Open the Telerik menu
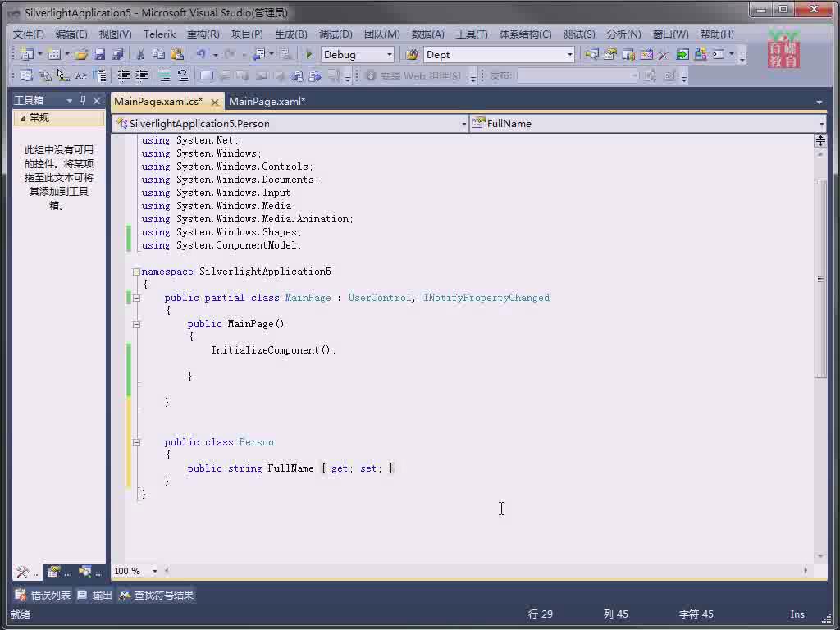Screen dimensions: 840x630 (160, 34)
